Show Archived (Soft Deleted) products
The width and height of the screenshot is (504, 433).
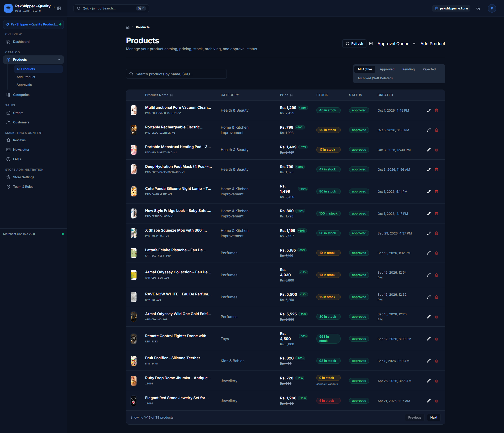point(375,78)
